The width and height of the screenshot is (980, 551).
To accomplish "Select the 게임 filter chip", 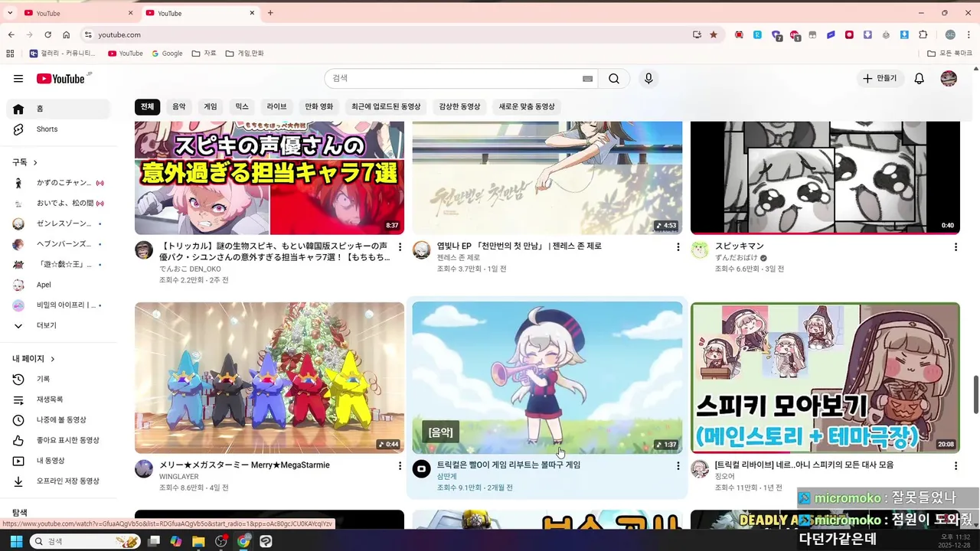I will tap(210, 107).
